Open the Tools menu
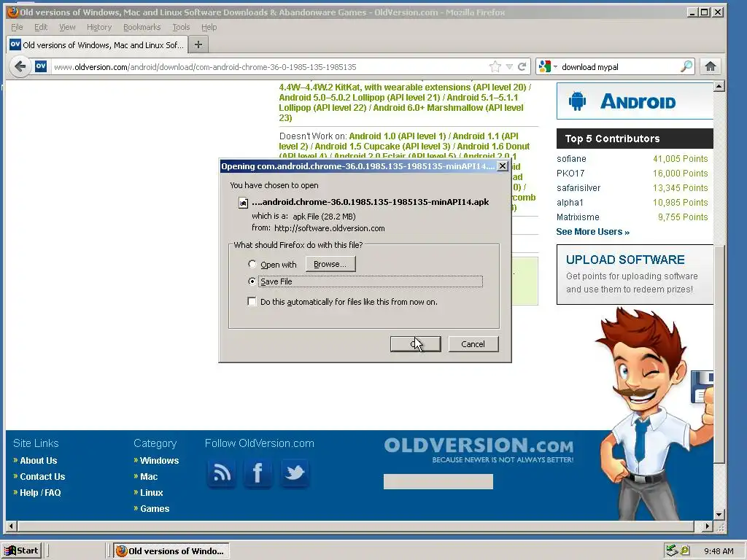Image resolution: width=747 pixels, height=560 pixels. point(181,27)
